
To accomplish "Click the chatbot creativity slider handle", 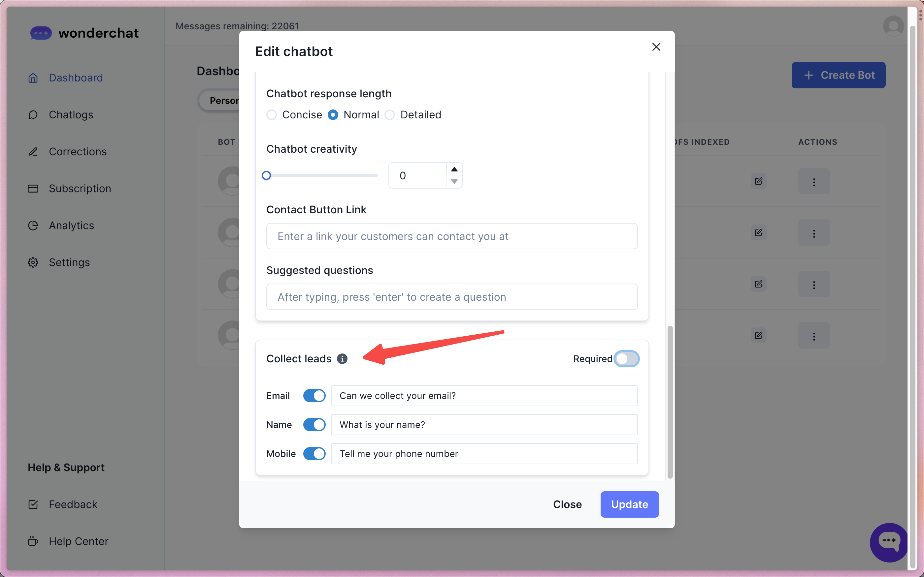I will click(x=267, y=175).
